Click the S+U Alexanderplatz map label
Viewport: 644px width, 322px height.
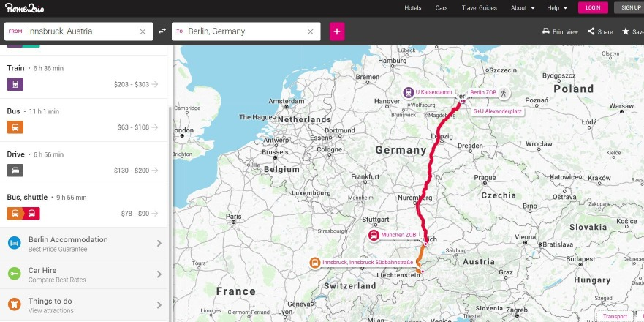(497, 111)
